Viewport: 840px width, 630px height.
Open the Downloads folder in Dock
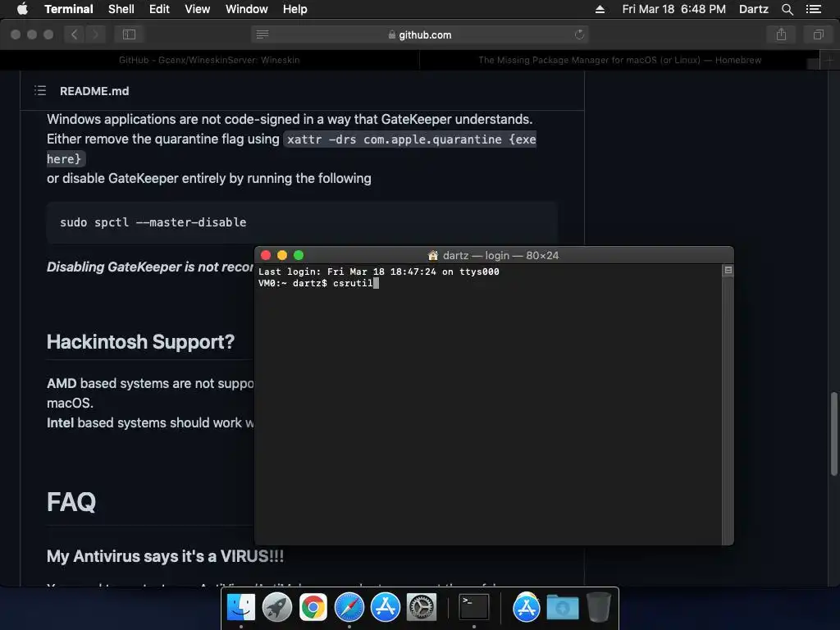(x=563, y=608)
